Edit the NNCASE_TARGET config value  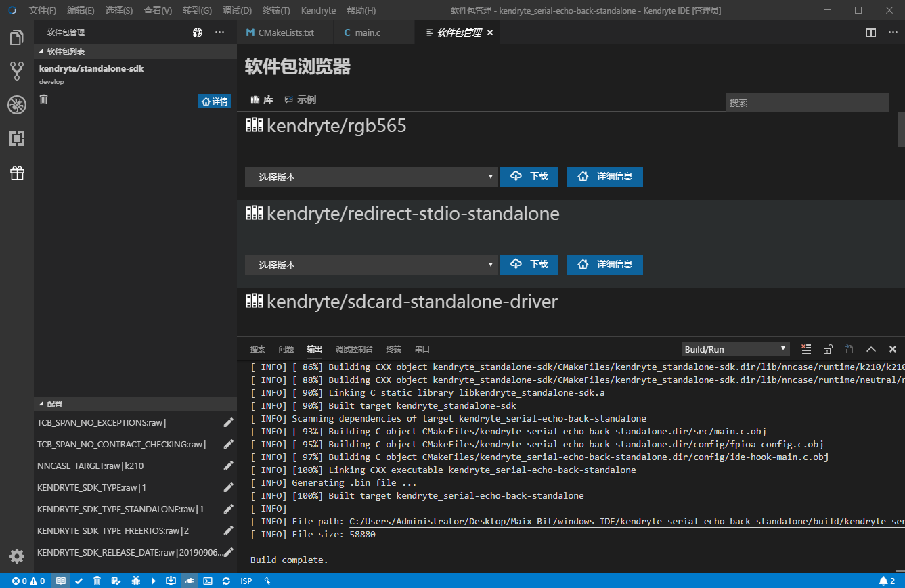pos(228,466)
